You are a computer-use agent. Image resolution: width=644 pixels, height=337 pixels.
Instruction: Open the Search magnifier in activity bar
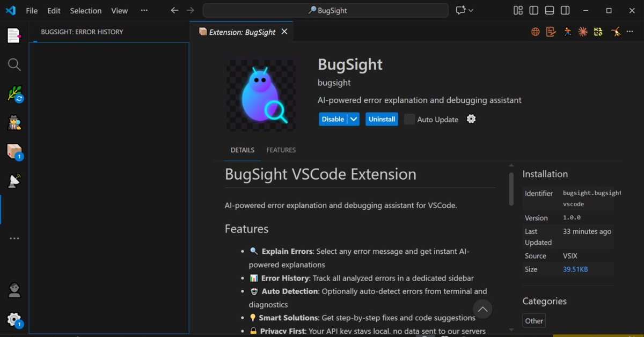(x=14, y=65)
